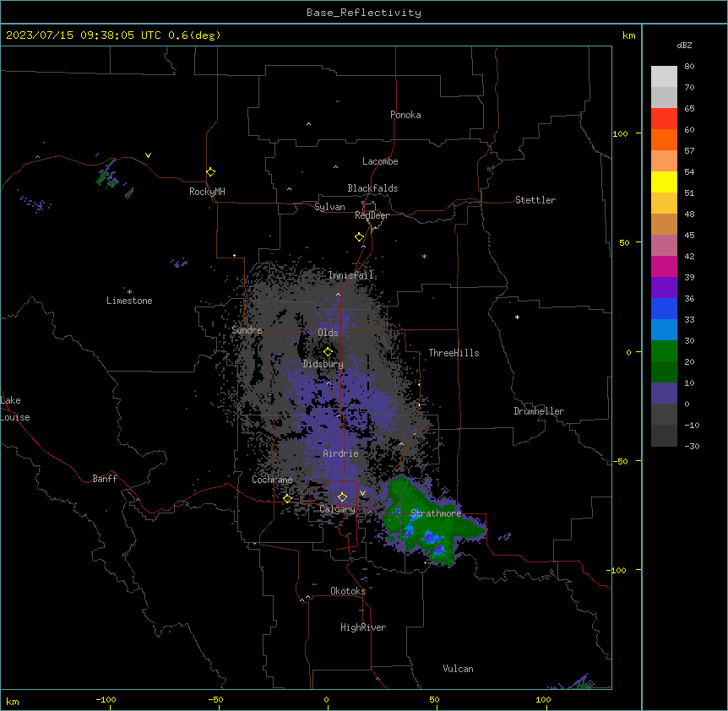The image size is (728, 711).
Task: Click the Okotoks town label
Action: (x=348, y=591)
